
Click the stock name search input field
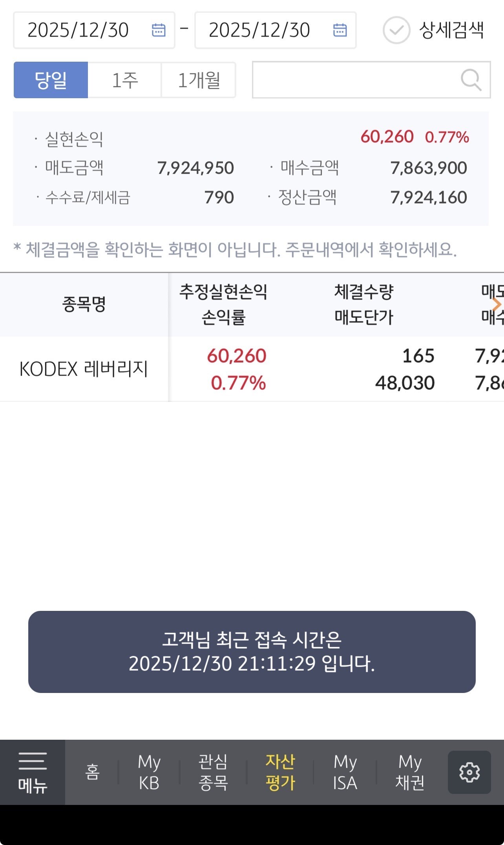tap(353, 80)
